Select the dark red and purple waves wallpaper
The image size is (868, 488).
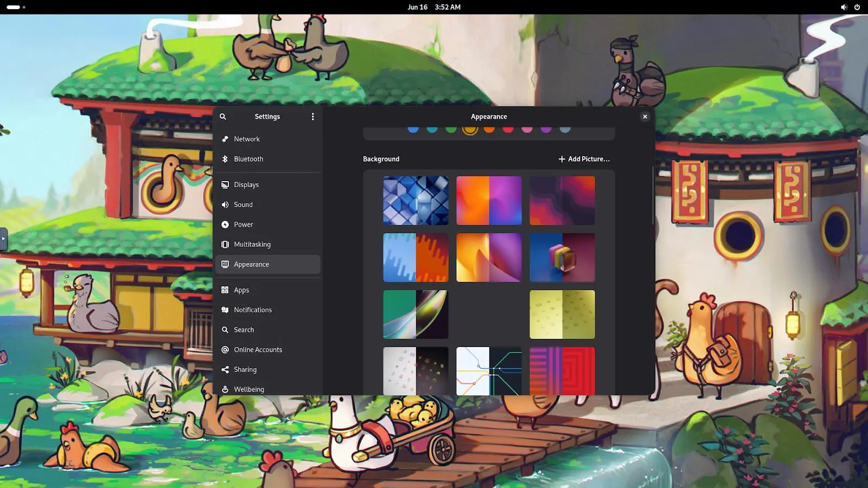(563, 201)
